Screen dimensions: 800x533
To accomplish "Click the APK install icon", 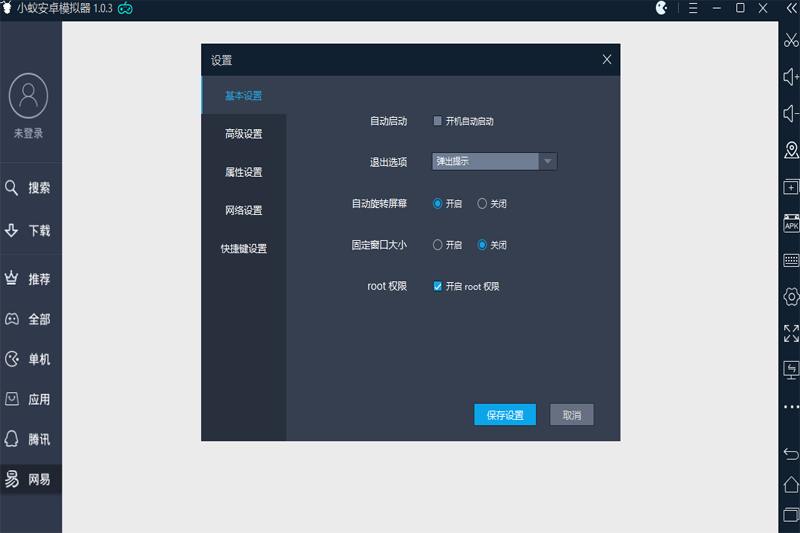I will (x=791, y=225).
